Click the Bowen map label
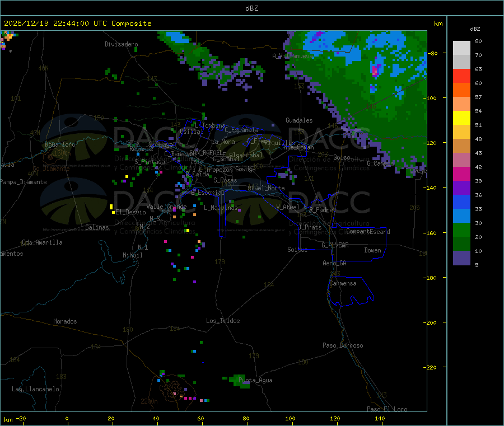Image resolution: width=504 pixels, height=426 pixels. click(x=373, y=250)
